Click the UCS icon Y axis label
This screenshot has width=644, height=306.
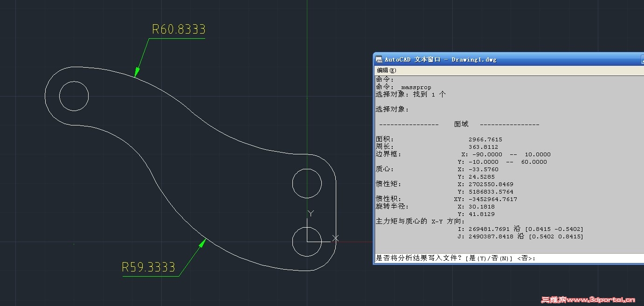click(311, 213)
